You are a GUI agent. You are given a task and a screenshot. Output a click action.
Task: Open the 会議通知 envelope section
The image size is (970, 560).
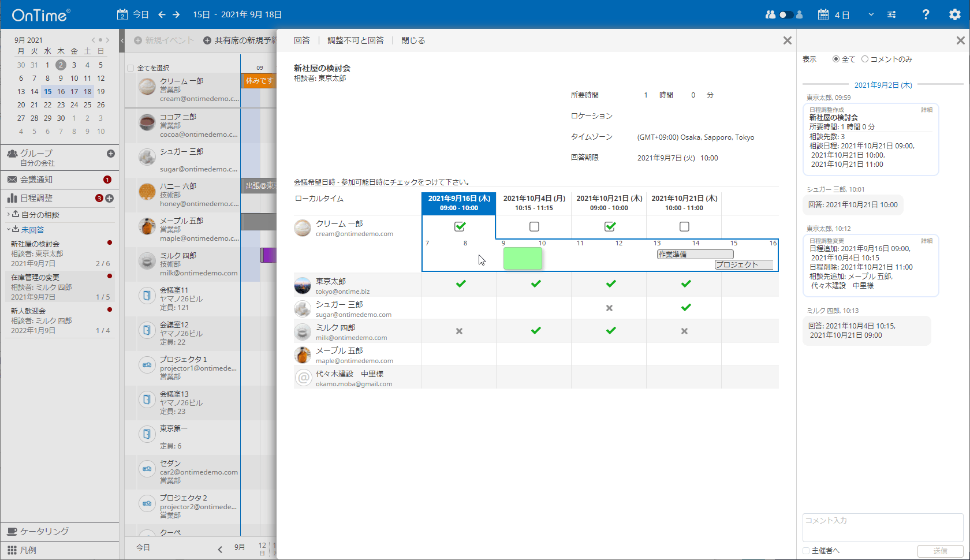36,180
